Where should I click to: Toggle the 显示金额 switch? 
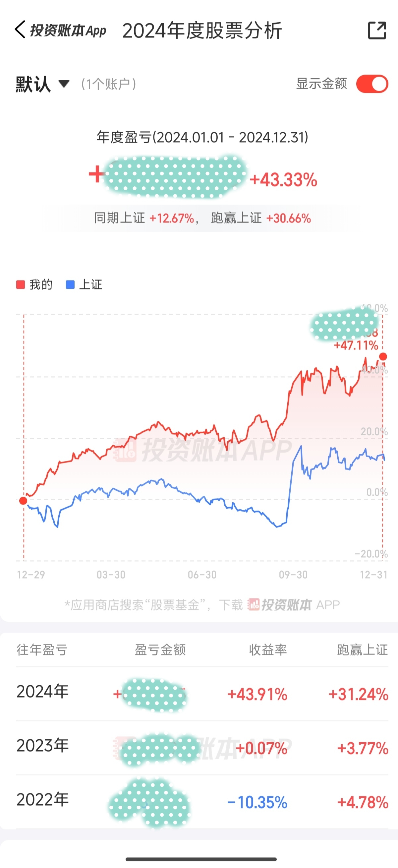[x=372, y=84]
